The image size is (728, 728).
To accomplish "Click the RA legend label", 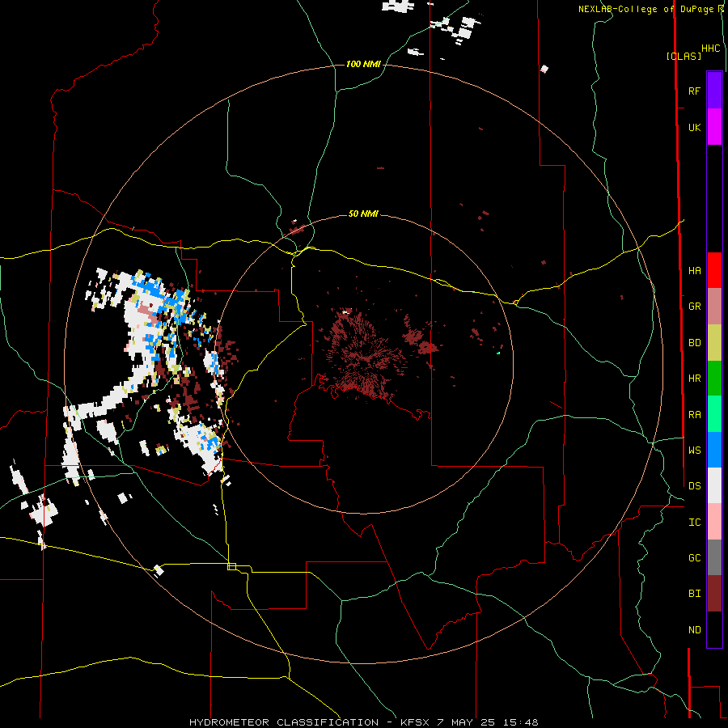I will (694, 415).
